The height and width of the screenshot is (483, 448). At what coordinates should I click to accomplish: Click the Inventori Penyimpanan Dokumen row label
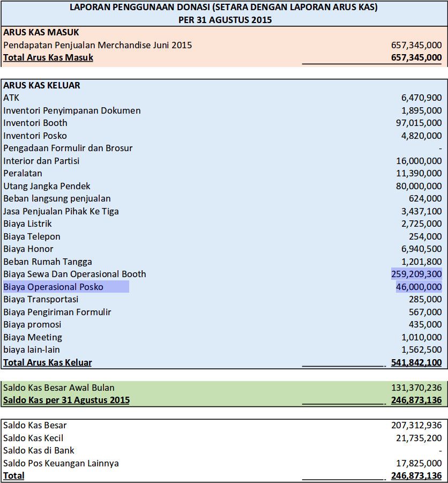[72, 110]
